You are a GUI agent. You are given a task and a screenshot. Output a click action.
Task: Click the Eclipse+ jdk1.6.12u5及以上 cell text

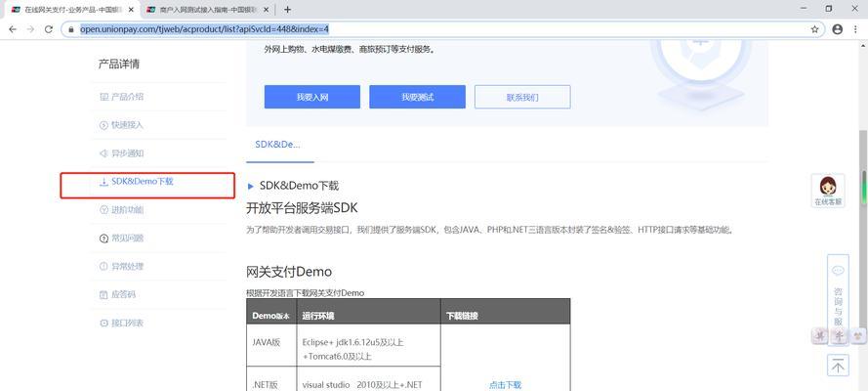pyautogui.click(x=352, y=342)
